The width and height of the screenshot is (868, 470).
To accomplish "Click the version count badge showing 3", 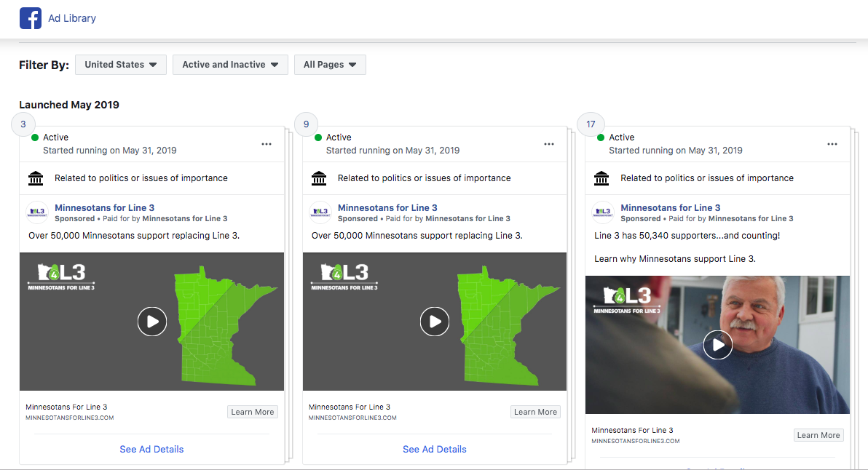I will 23,124.
